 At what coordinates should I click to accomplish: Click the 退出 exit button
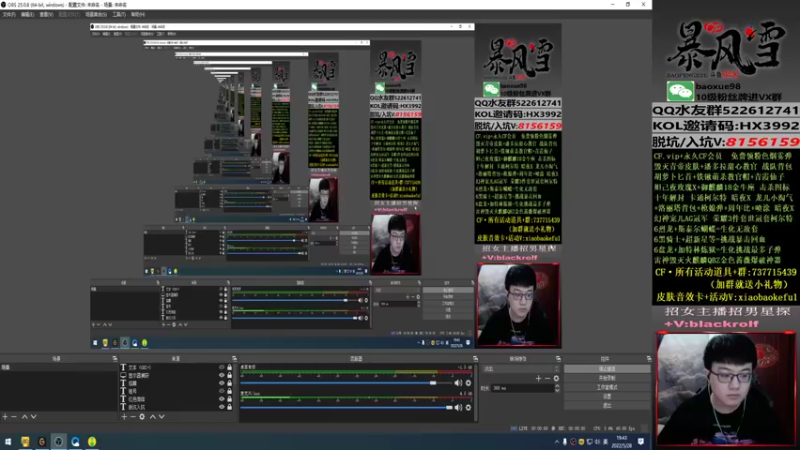[607, 406]
